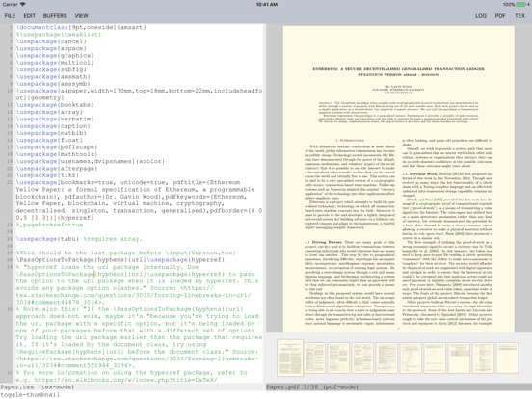Select page 9 thumbnail in PDF strip
This screenshot has height=399, width=532.
(483, 358)
